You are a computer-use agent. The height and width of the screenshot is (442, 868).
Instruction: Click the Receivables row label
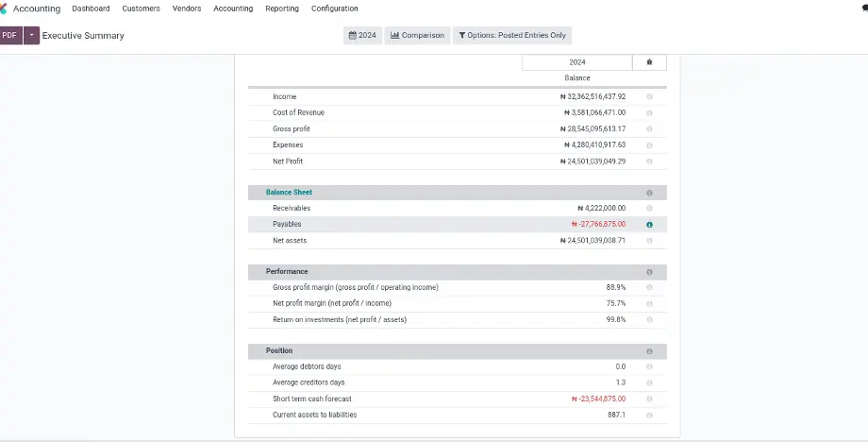point(292,209)
